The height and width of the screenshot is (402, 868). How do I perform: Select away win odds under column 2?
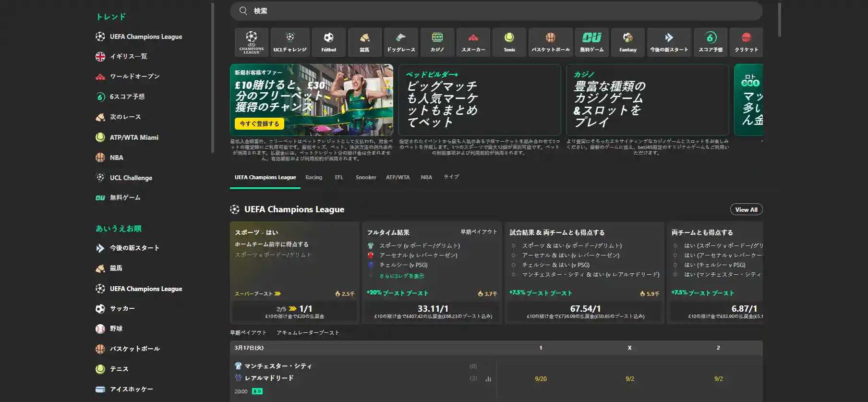(718, 379)
